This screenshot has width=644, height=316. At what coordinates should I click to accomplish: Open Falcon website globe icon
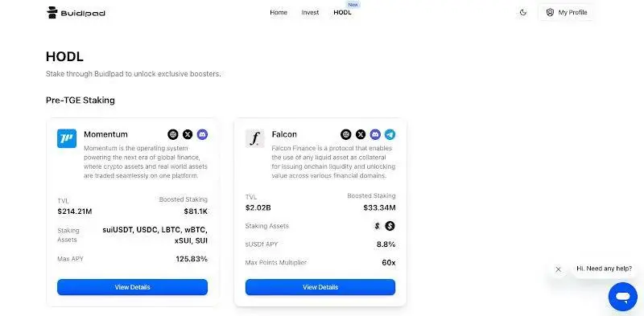tap(346, 134)
